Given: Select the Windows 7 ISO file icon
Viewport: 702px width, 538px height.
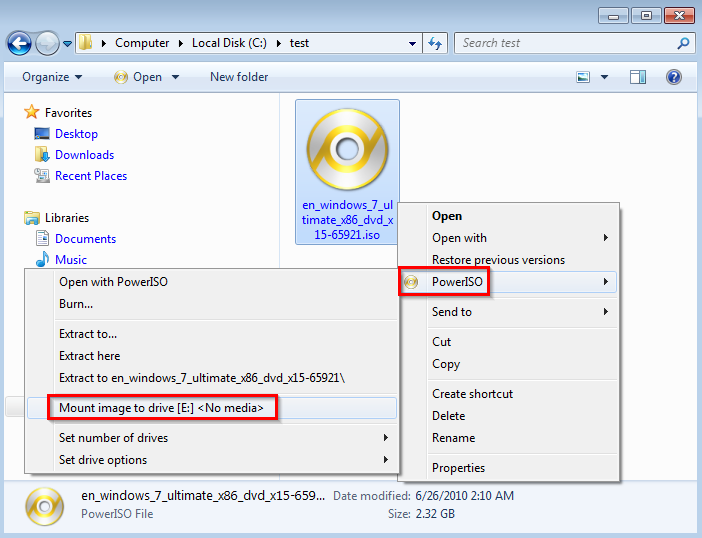Looking at the screenshot, I should (347, 150).
